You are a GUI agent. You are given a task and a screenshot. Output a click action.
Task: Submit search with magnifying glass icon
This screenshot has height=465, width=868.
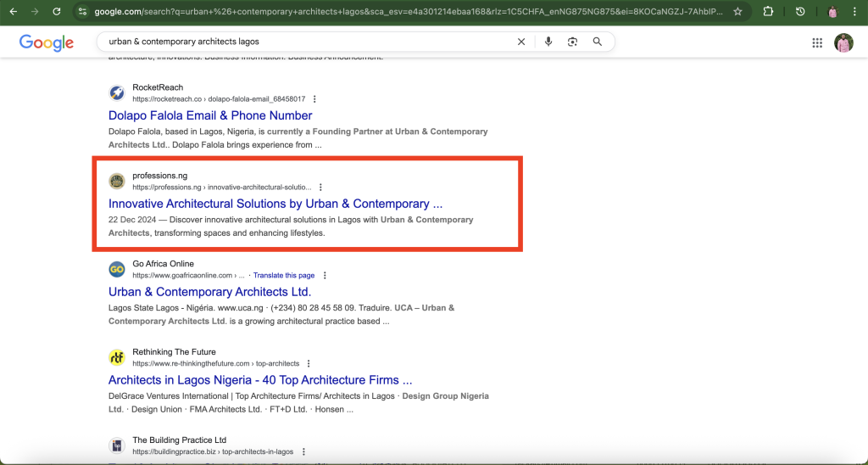tap(598, 42)
